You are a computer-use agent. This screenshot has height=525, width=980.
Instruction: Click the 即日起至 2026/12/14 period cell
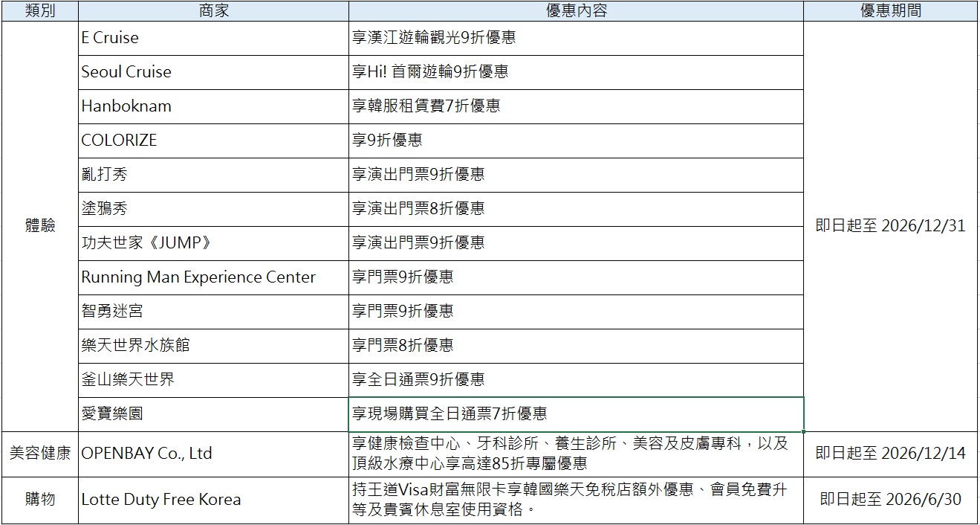(890, 454)
